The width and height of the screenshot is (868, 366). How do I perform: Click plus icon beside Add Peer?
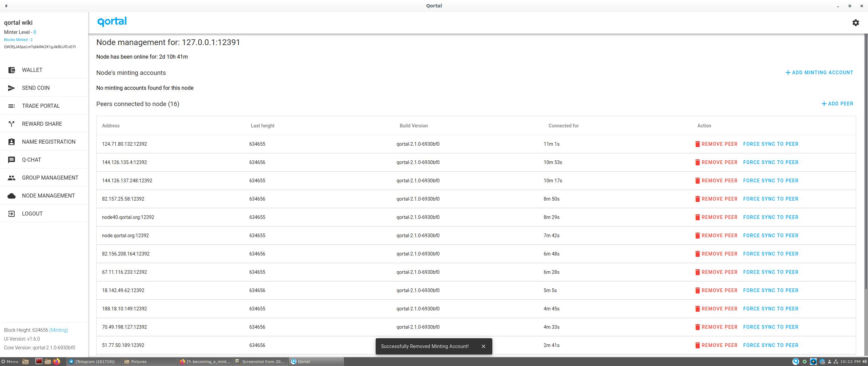tap(824, 104)
